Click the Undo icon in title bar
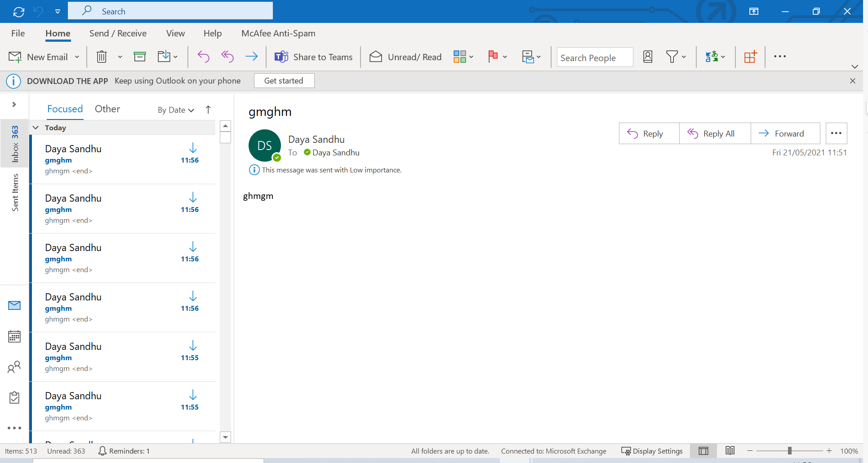Viewport: 868px width, 463px height. [x=38, y=12]
